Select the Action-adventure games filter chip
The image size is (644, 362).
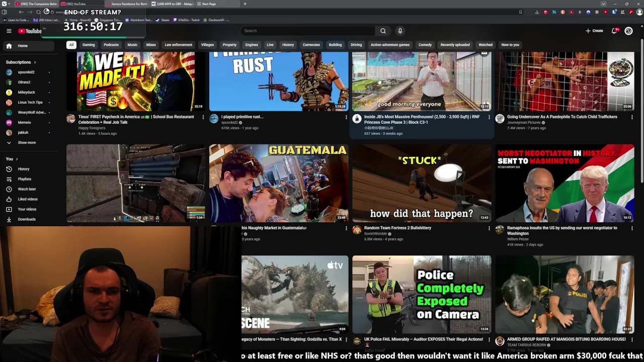pyautogui.click(x=390, y=45)
